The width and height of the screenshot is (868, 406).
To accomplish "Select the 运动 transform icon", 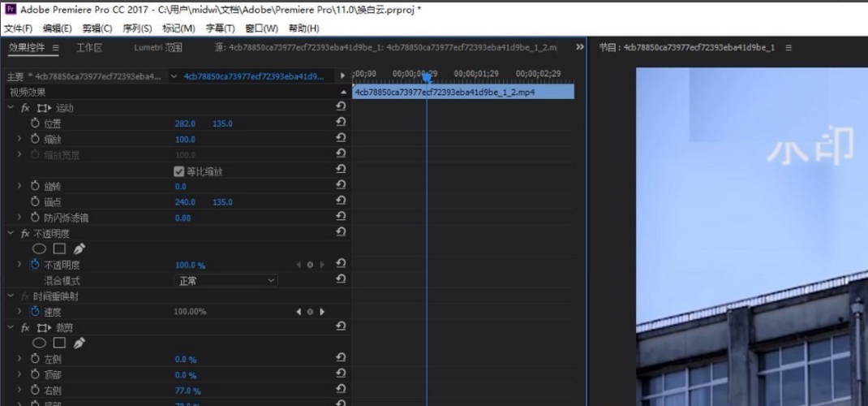I will click(45, 108).
